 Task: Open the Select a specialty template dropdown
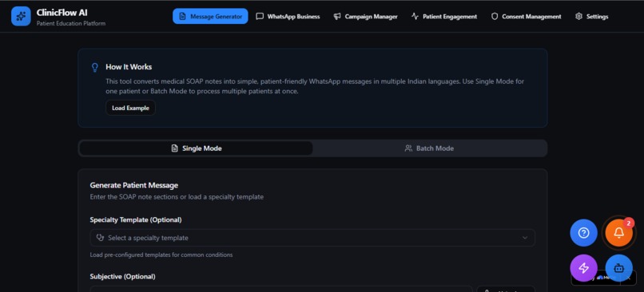(312, 238)
